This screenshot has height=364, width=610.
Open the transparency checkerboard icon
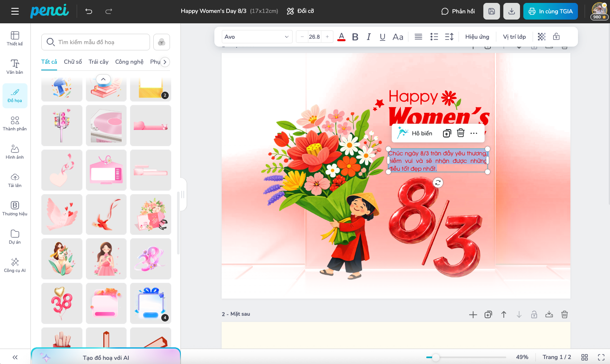541,37
